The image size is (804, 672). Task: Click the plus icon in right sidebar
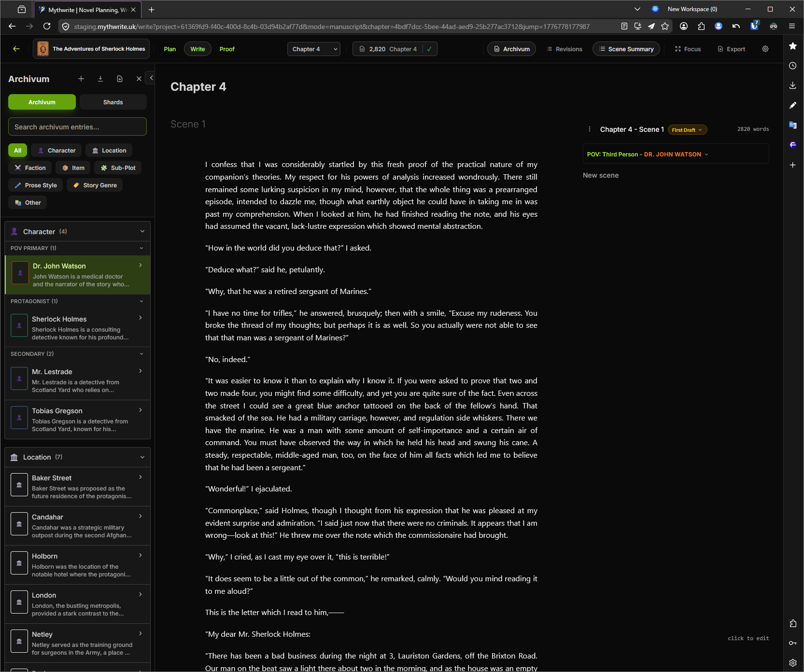(793, 165)
